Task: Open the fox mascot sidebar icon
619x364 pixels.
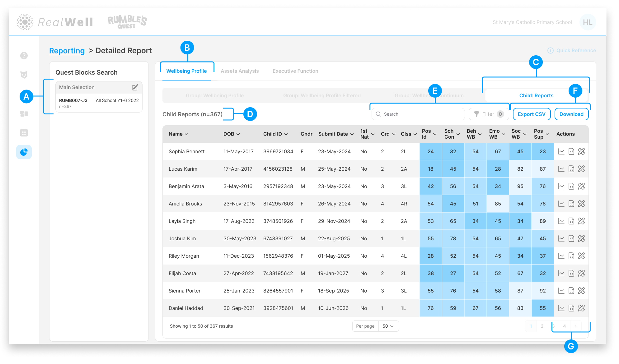Action: click(24, 75)
